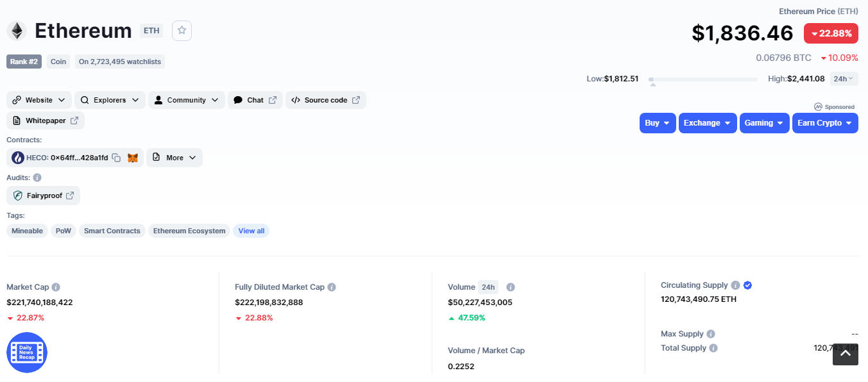Image resolution: width=868 pixels, height=382 pixels.
Task: Click the Chat speech bubble icon
Action: click(x=238, y=100)
